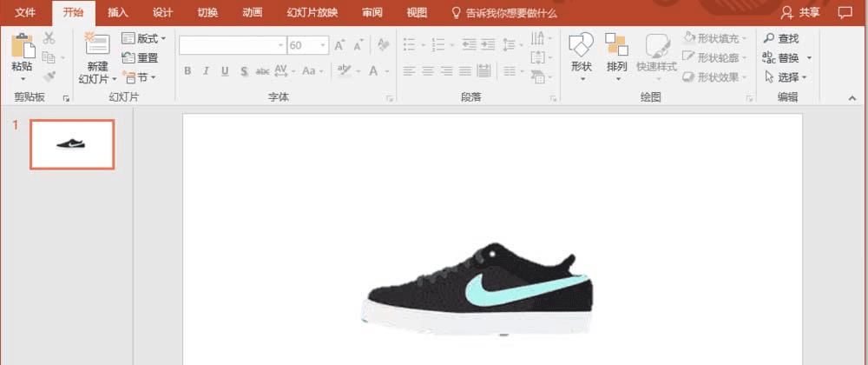This screenshot has height=365, width=868.
Task: Click the Share (共享) button
Action: point(800,13)
